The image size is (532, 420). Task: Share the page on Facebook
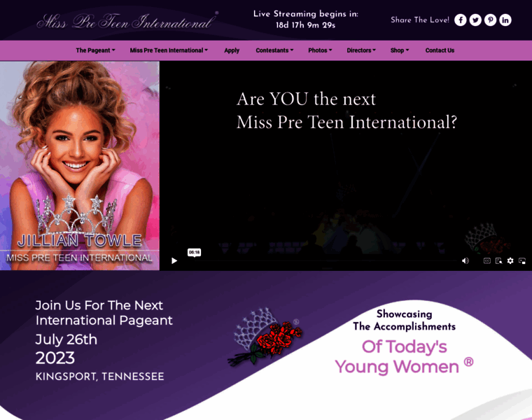point(460,20)
